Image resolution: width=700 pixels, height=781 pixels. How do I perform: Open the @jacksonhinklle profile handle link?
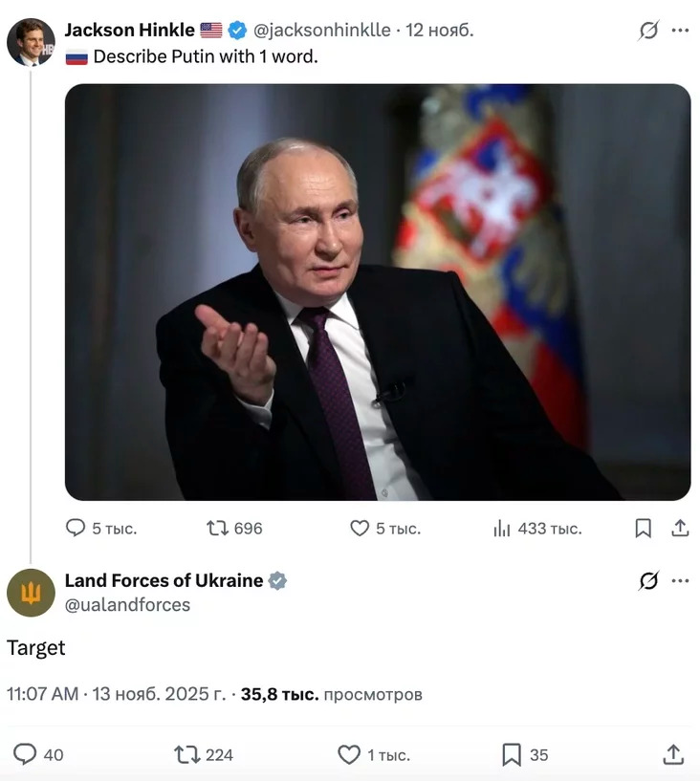[x=321, y=30]
